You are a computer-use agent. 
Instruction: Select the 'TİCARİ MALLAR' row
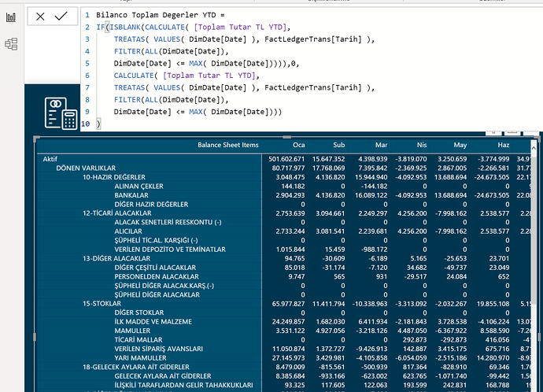[139, 340]
